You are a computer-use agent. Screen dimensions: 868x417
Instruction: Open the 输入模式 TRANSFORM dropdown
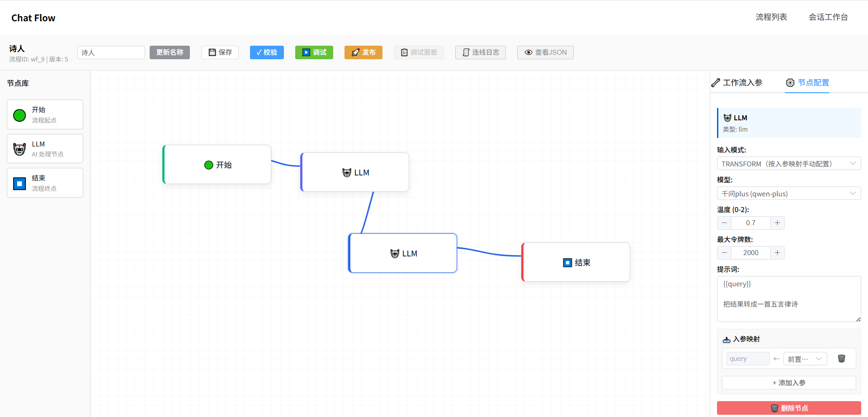[789, 164]
